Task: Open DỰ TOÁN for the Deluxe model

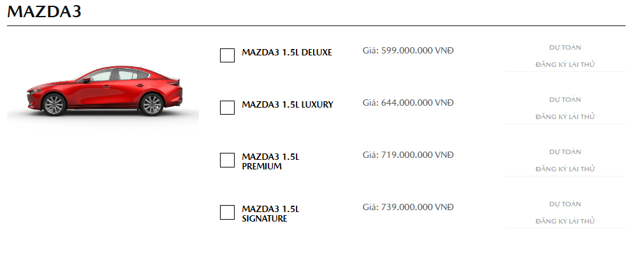Action: coord(565,48)
